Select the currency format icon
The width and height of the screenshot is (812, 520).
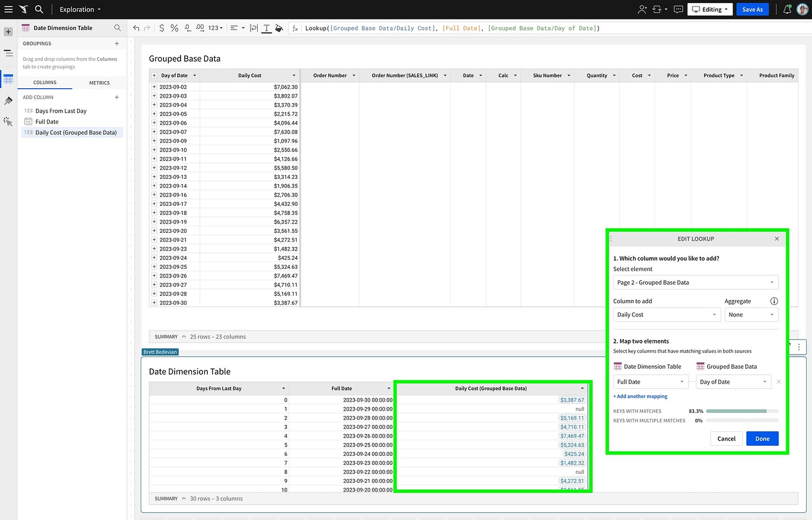pyautogui.click(x=161, y=28)
